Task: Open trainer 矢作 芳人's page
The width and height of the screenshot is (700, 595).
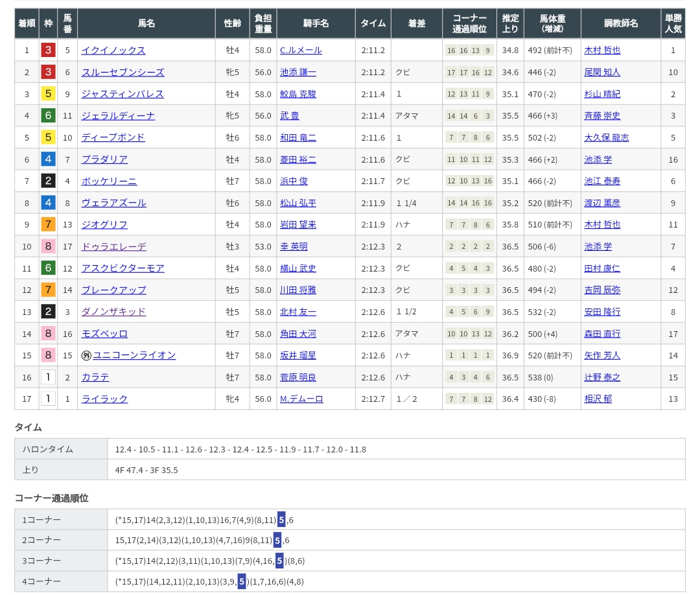Action: (602, 355)
